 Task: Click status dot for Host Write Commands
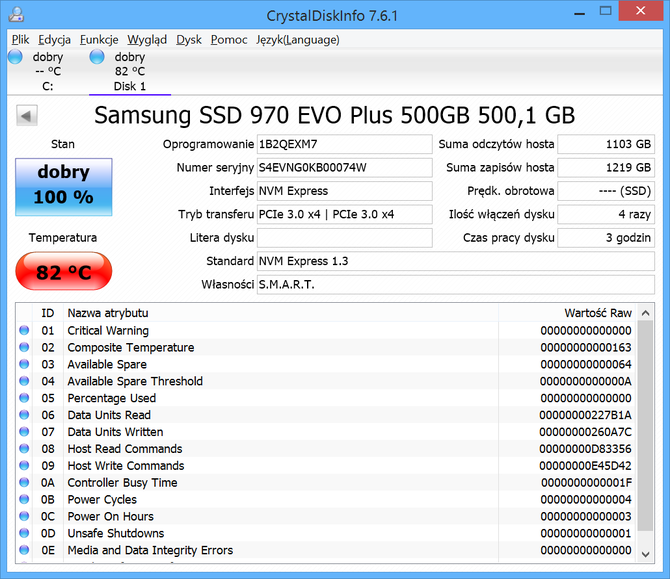click(x=24, y=465)
